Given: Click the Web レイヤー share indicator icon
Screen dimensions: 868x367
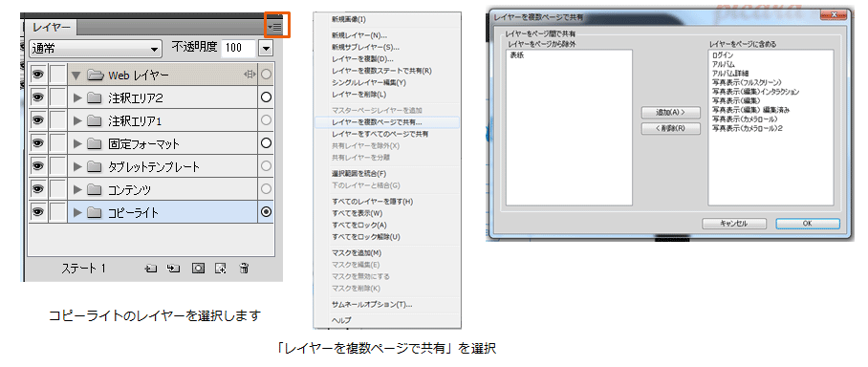Looking at the screenshot, I should click(x=250, y=75).
